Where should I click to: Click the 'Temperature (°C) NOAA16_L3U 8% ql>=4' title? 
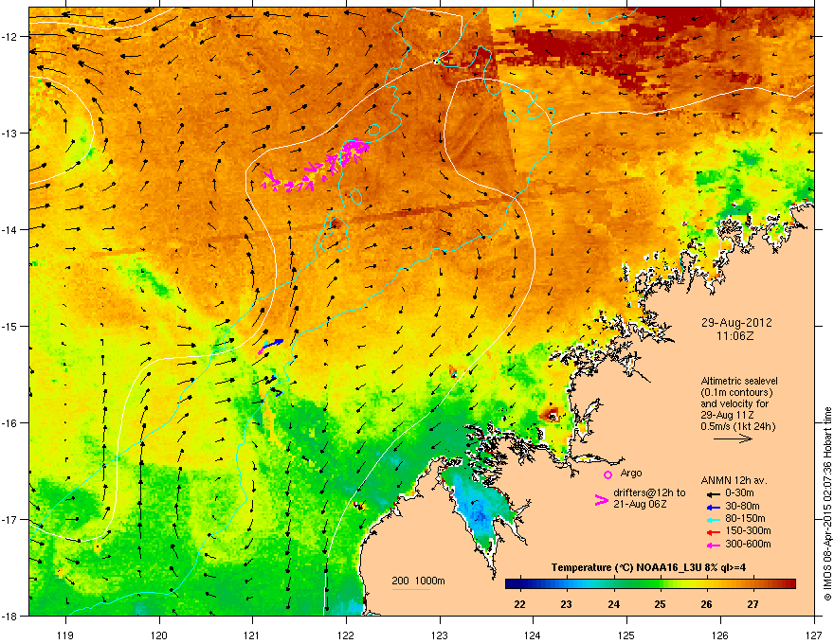point(648,567)
